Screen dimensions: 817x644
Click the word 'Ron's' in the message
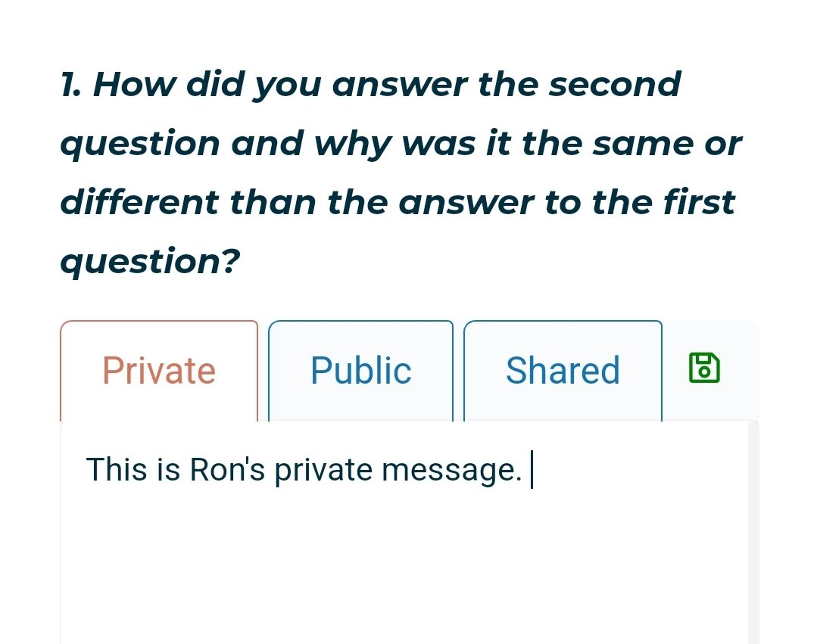(x=227, y=469)
